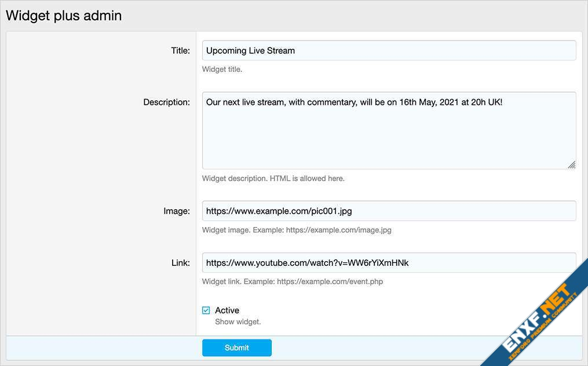The width and height of the screenshot is (588, 366).
Task: Click the "Widget title." helper text
Action: coord(222,69)
